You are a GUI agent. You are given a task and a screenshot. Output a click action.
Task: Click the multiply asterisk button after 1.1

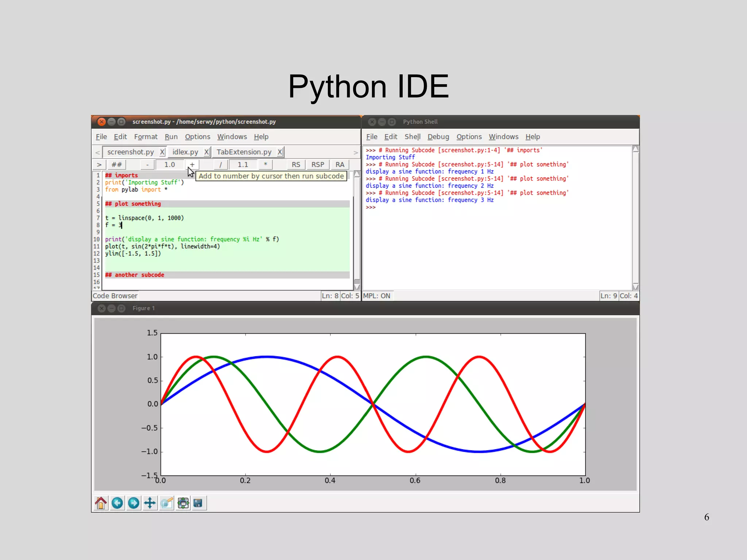coord(266,165)
